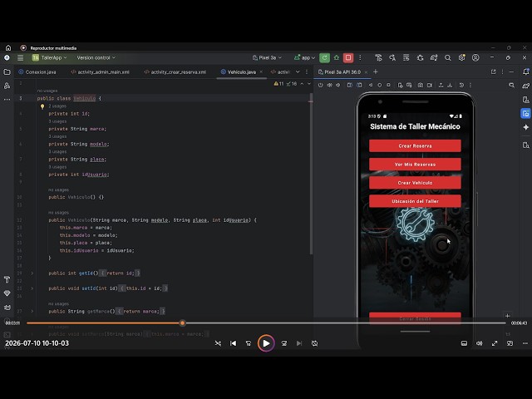
Task: Tap the Ver Mis Reservas button
Action: point(415,165)
